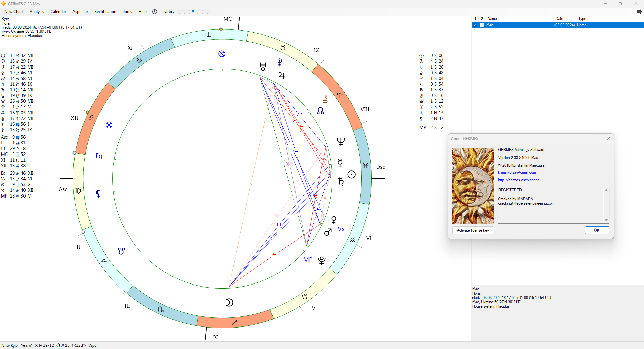Click the Pluto glyph in the chart wheel

[321, 260]
